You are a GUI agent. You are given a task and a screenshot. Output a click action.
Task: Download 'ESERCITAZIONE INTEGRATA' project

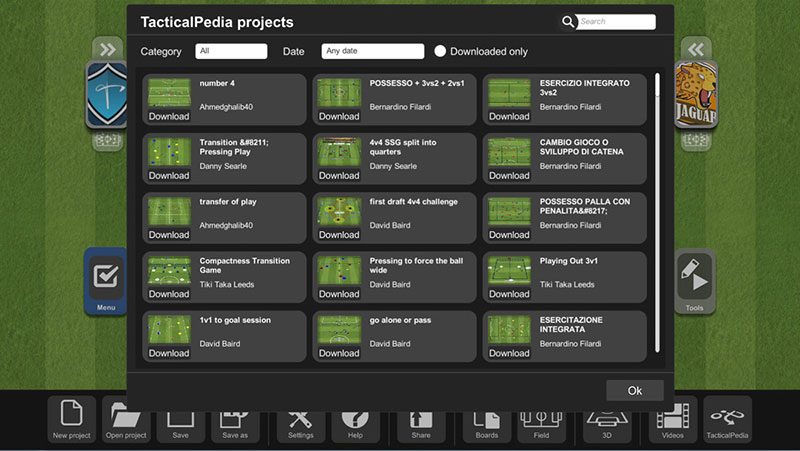coord(509,353)
